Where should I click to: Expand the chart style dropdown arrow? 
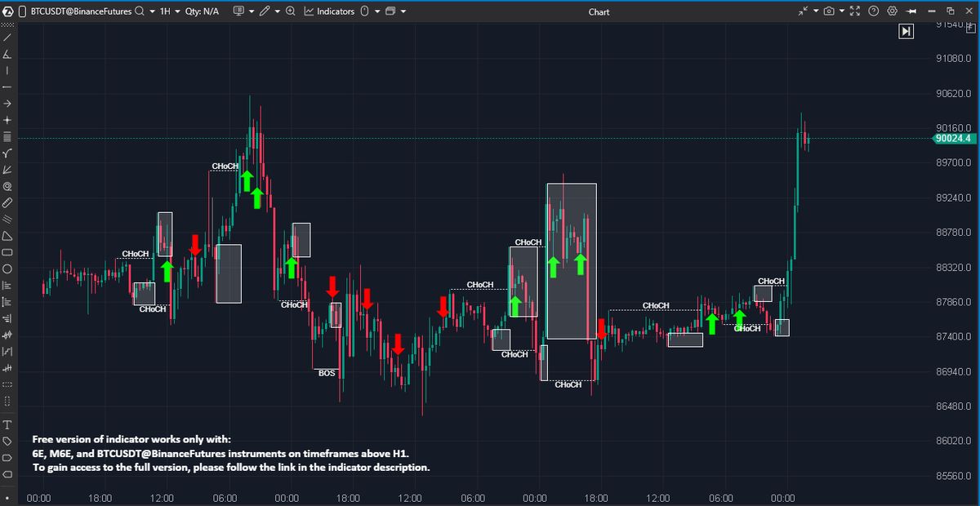pyautogui.click(x=252, y=11)
